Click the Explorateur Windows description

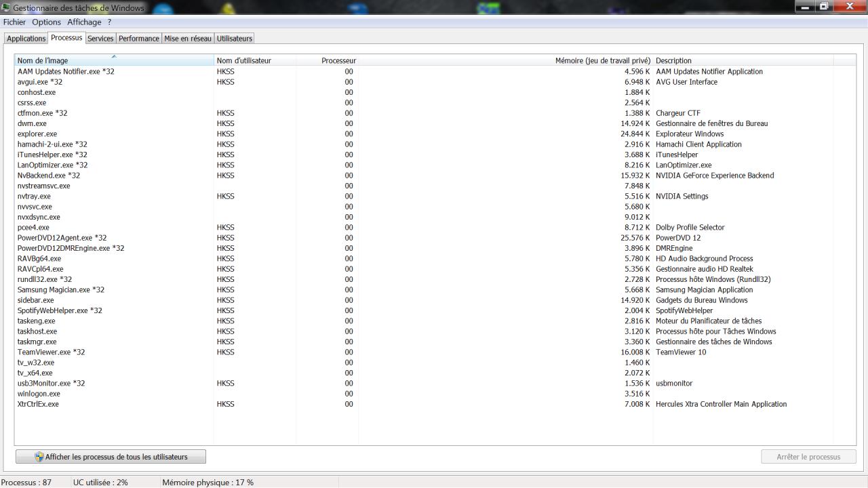690,134
